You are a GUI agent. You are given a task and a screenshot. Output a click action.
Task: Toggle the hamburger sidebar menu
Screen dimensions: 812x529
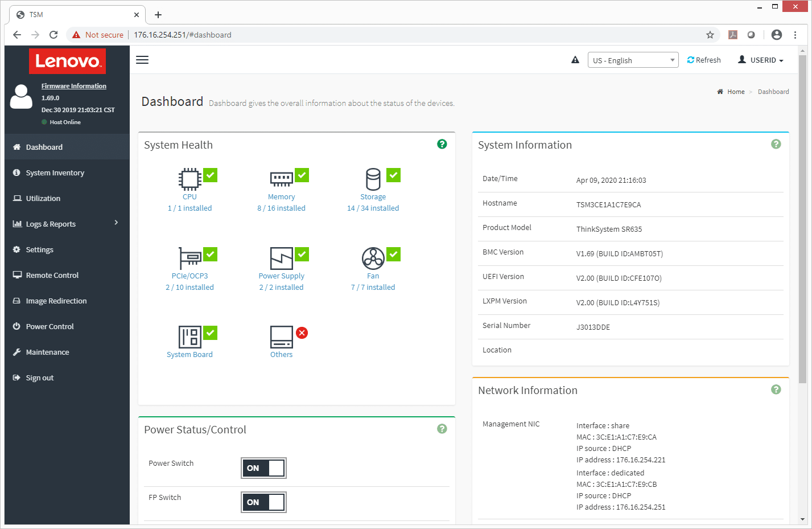point(142,60)
